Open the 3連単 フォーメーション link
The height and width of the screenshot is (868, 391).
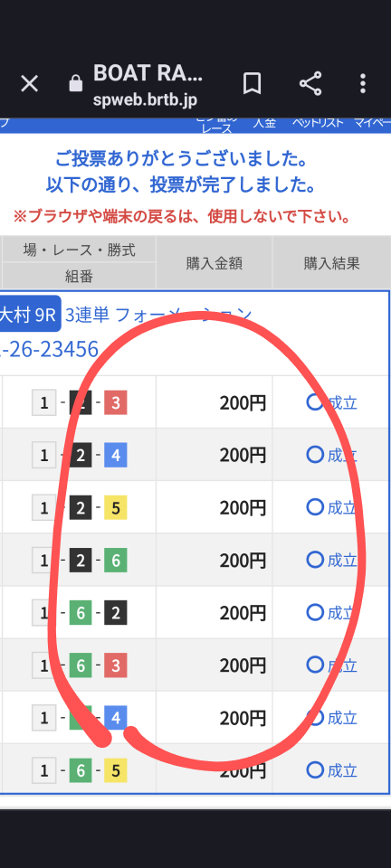click(158, 316)
